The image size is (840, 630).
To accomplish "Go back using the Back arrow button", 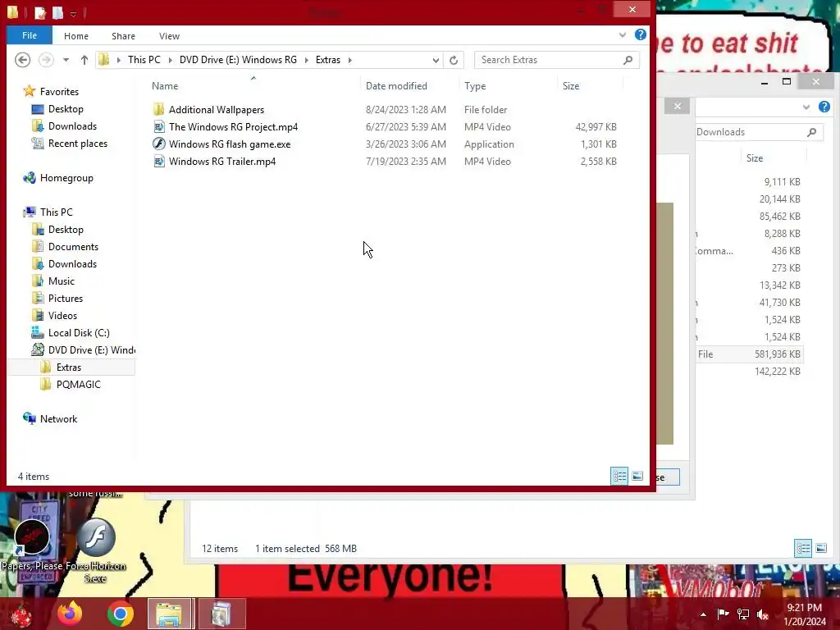I will click(22, 60).
